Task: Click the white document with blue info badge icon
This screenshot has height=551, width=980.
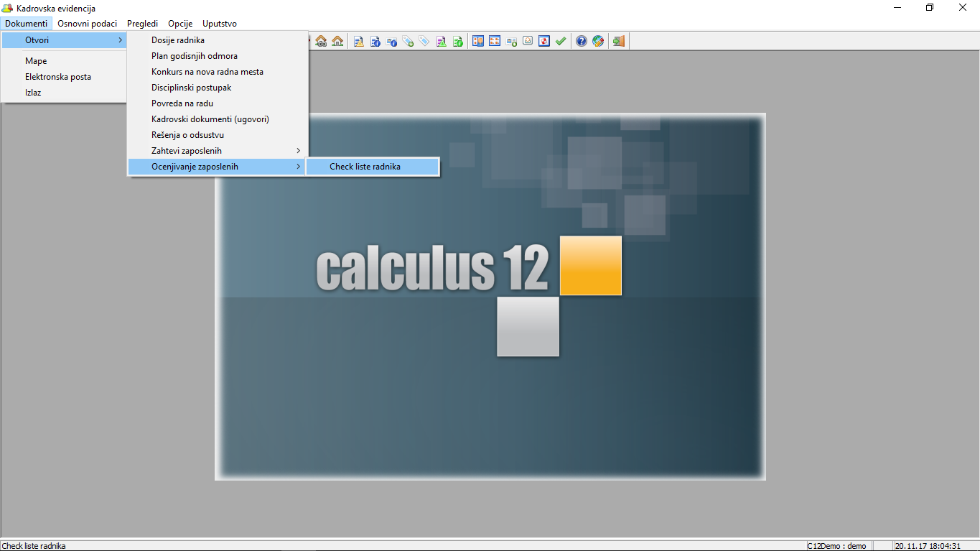Action: click(x=375, y=41)
